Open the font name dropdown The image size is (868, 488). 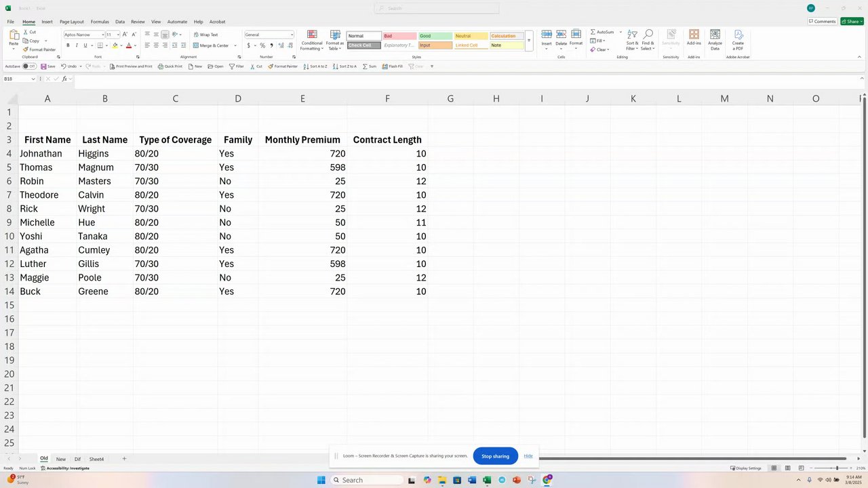103,35
